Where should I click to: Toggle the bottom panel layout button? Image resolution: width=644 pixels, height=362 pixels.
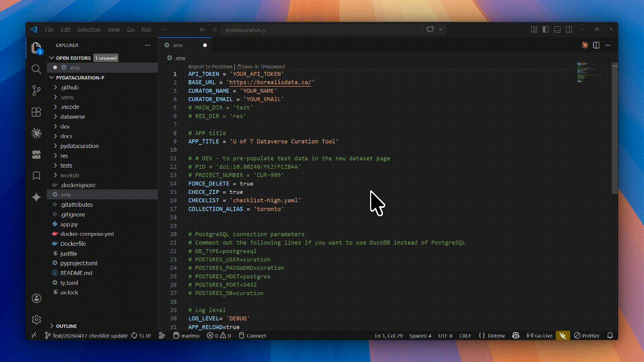click(557, 30)
